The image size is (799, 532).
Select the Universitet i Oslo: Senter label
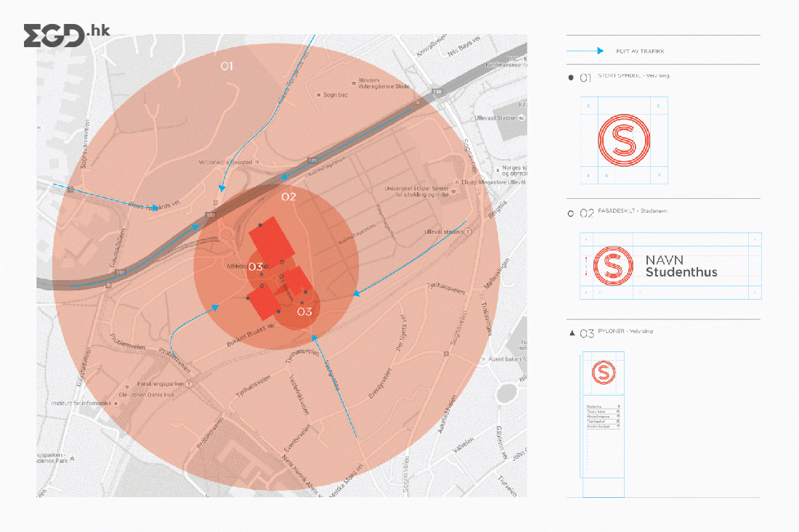[x=416, y=191]
